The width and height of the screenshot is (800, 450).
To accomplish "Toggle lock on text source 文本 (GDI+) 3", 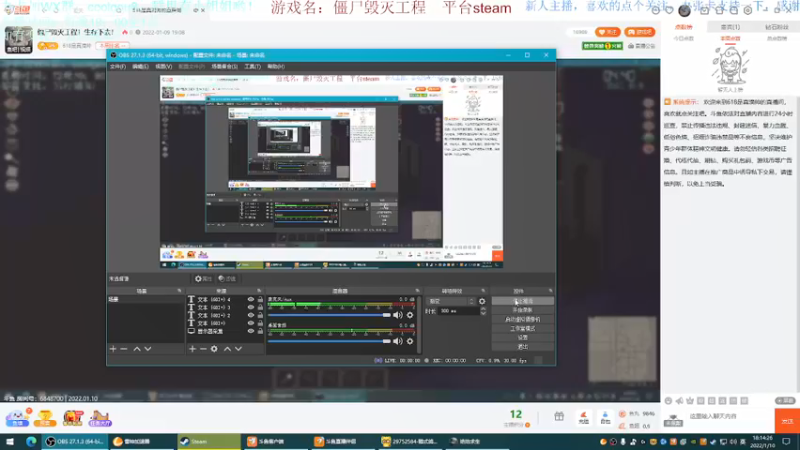I will click(x=260, y=307).
